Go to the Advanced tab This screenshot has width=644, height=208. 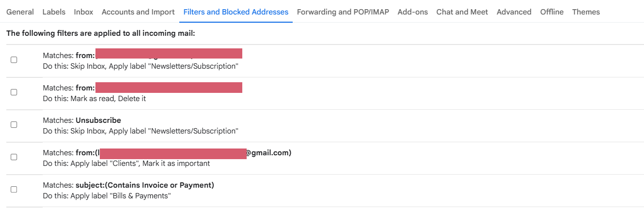514,12
